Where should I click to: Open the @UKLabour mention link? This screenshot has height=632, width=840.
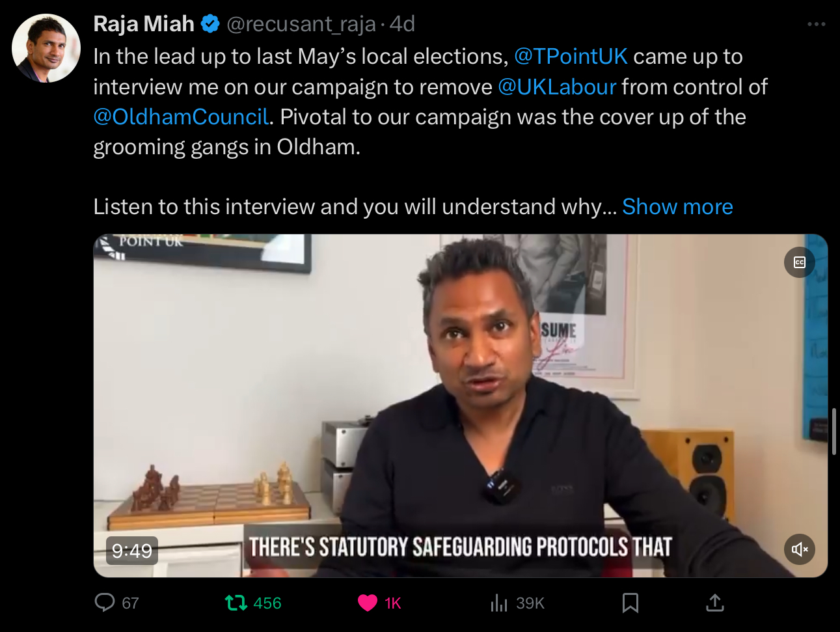click(x=557, y=87)
